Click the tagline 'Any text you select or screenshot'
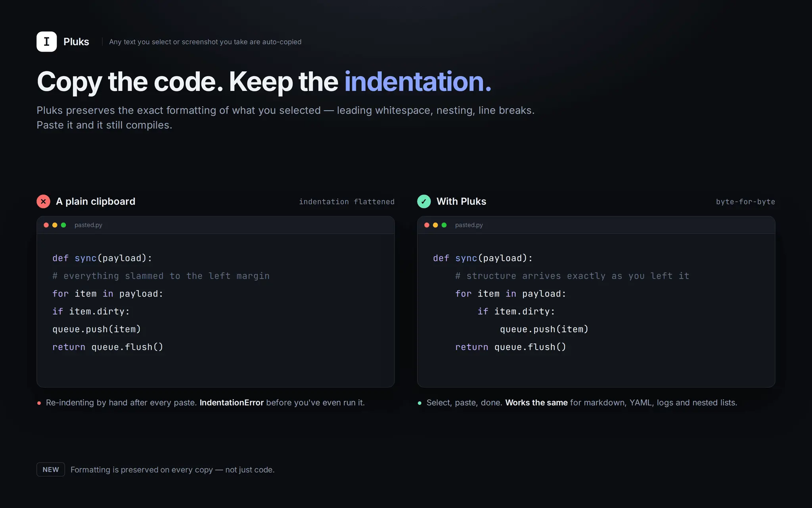This screenshot has width=812, height=508. (205, 42)
